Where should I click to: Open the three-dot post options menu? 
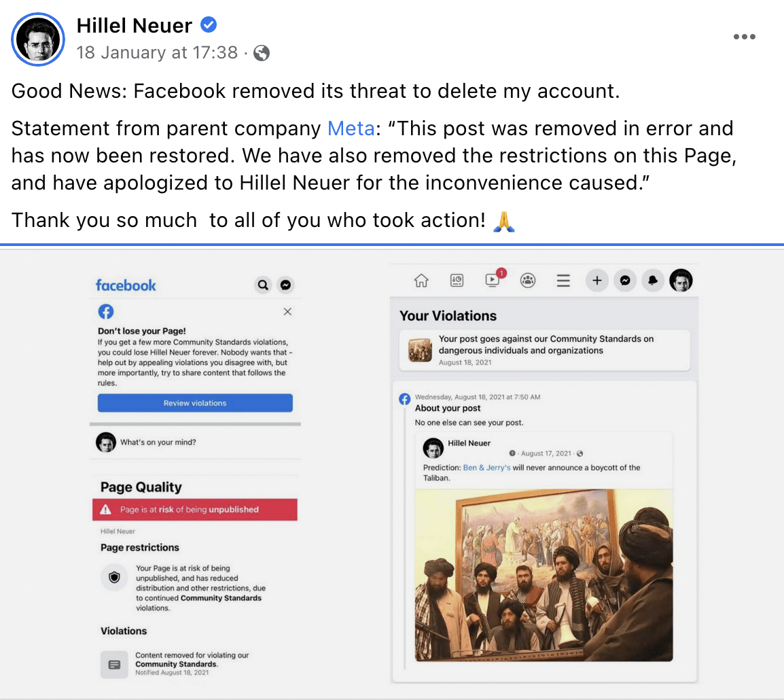coord(744,37)
